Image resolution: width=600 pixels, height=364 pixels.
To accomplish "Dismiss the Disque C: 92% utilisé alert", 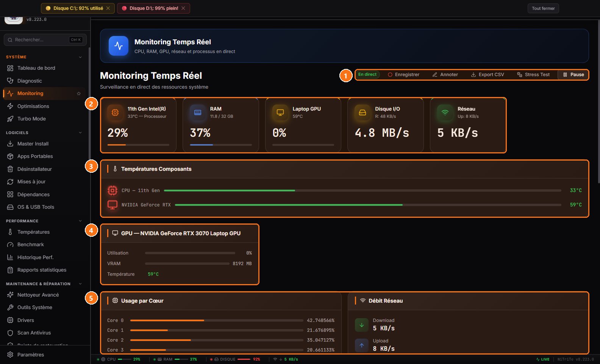I will coord(108,8).
